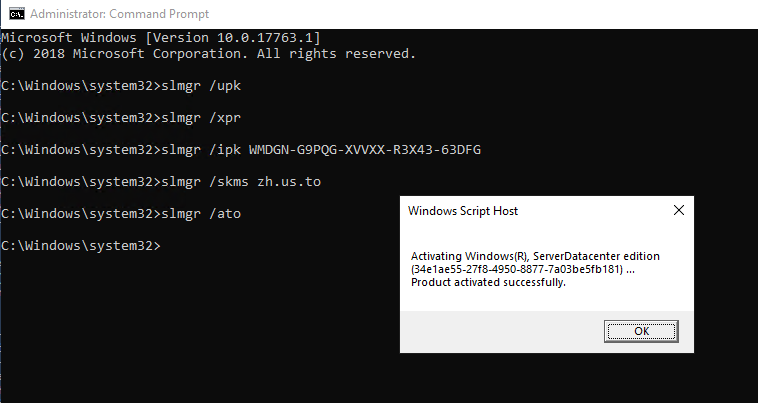Click the Microsoft Corporation copyright line

tap(209, 54)
